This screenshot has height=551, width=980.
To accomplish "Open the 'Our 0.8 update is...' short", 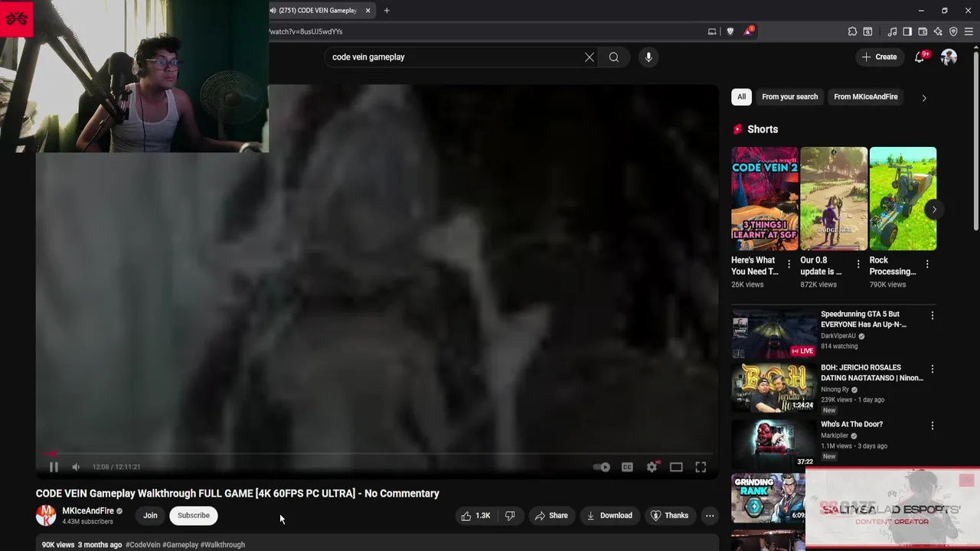I will (x=834, y=198).
